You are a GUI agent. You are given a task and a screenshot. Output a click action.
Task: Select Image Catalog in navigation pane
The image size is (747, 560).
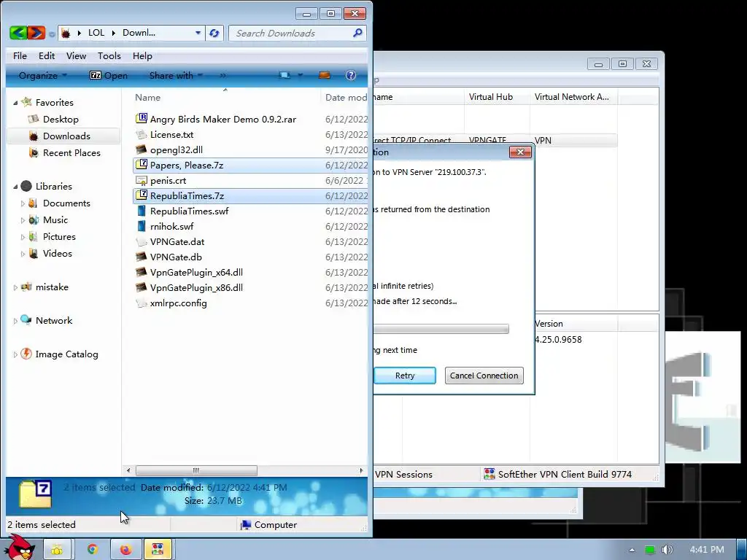pos(66,354)
